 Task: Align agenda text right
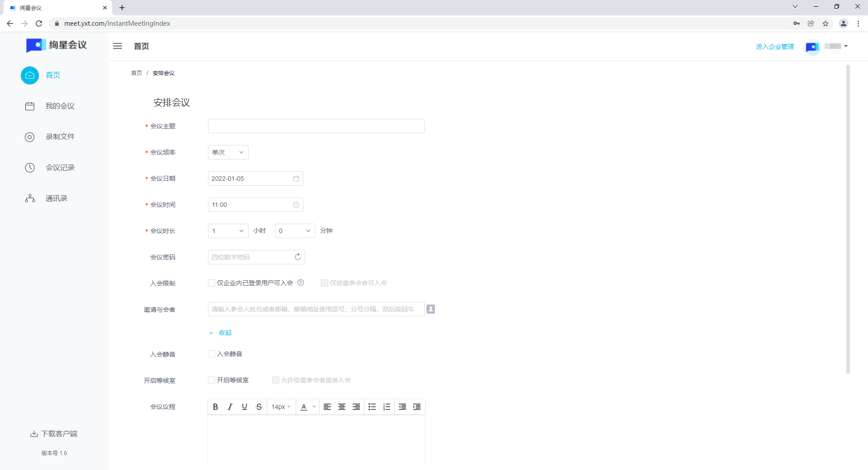(356, 407)
